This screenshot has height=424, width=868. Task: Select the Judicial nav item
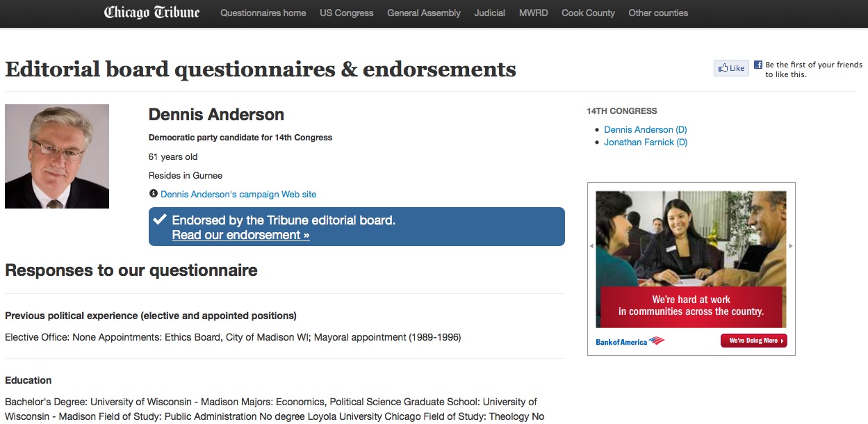tap(489, 13)
